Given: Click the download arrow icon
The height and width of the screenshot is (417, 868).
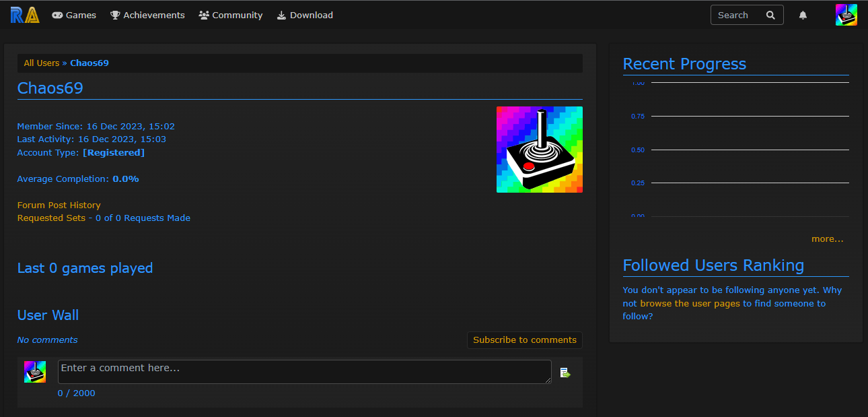Looking at the screenshot, I should (281, 15).
